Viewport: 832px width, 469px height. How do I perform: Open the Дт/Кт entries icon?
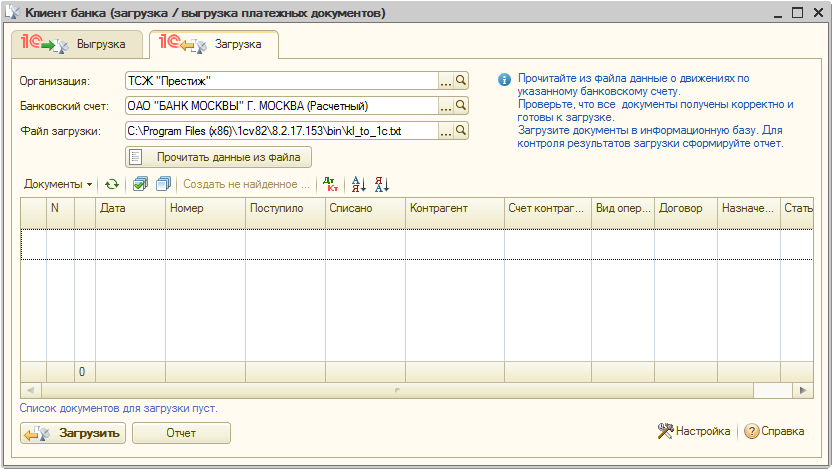331,184
